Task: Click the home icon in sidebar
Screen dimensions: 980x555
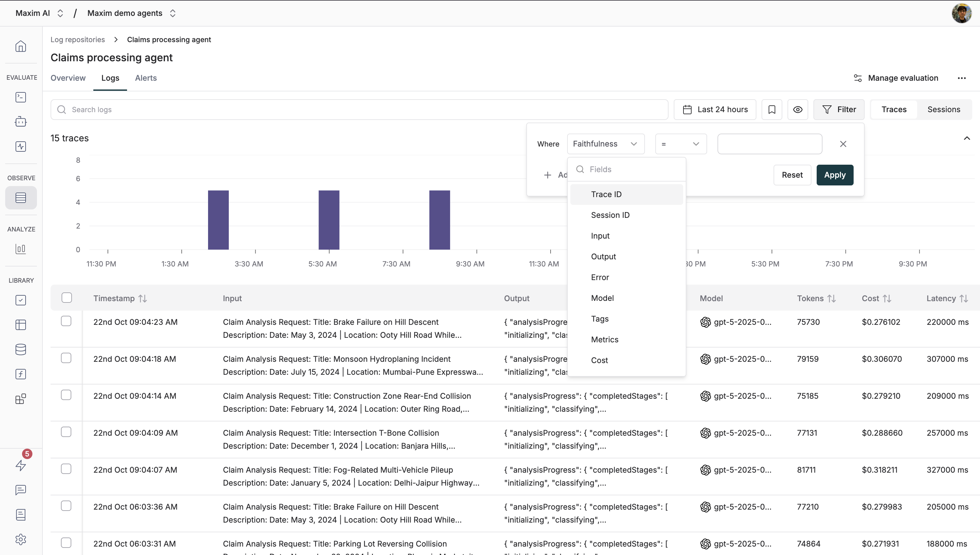Action: tap(20, 46)
